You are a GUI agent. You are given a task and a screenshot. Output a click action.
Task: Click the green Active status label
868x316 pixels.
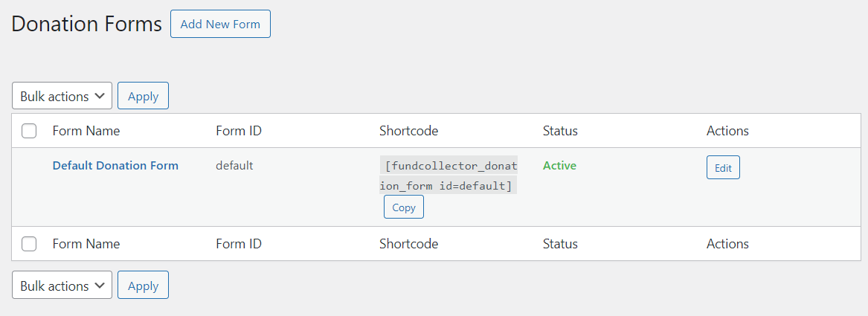click(559, 165)
